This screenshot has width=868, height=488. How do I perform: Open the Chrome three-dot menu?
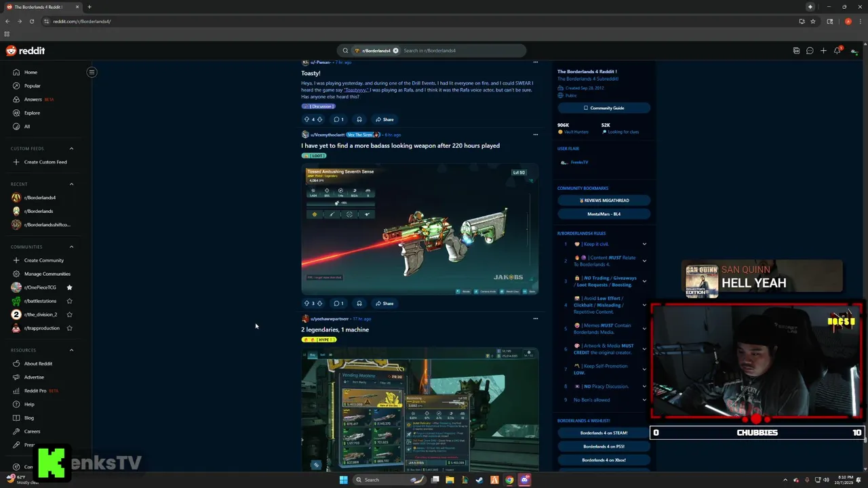click(x=860, y=21)
